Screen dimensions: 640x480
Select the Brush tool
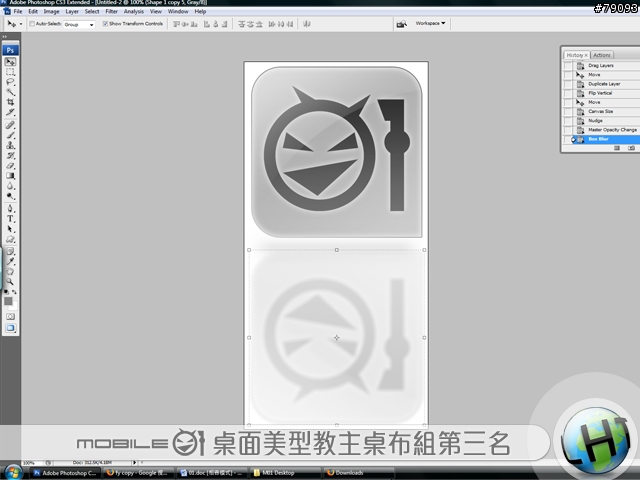(x=10, y=135)
